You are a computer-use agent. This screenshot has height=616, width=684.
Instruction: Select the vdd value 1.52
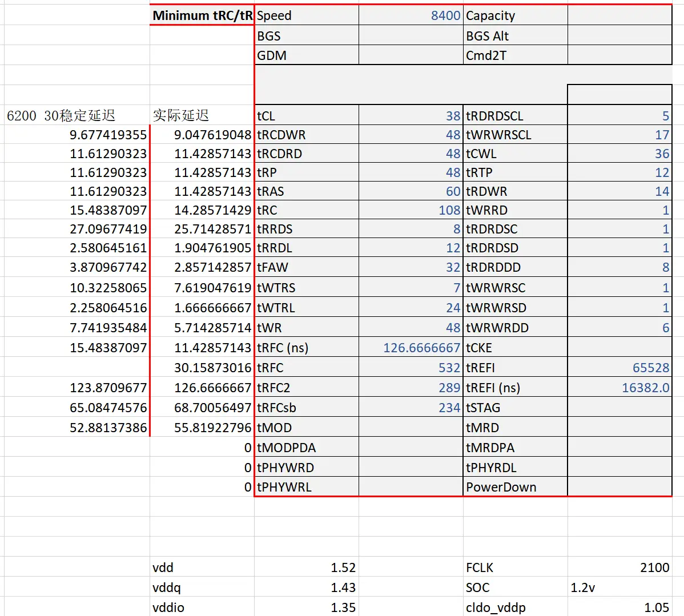pos(307,567)
